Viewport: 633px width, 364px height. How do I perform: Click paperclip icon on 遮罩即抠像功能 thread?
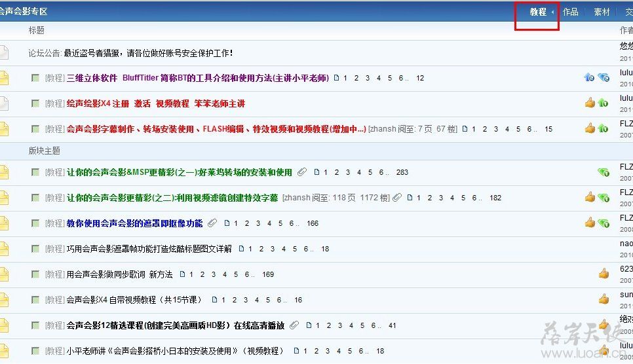(x=212, y=223)
